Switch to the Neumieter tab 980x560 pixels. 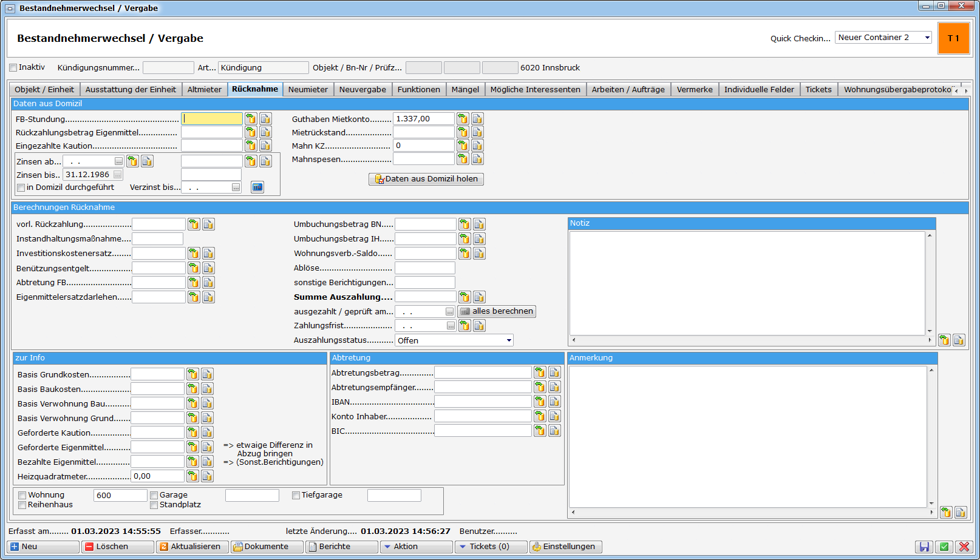click(308, 89)
